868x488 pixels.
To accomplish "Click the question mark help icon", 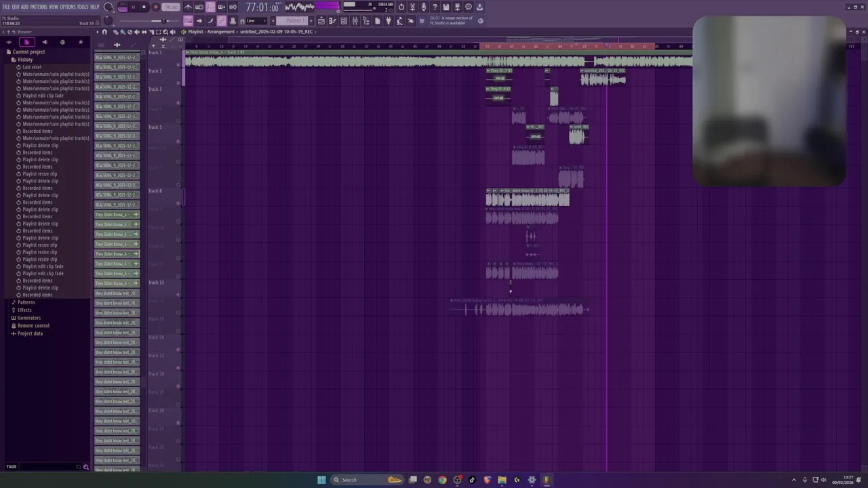I will tap(435, 7).
